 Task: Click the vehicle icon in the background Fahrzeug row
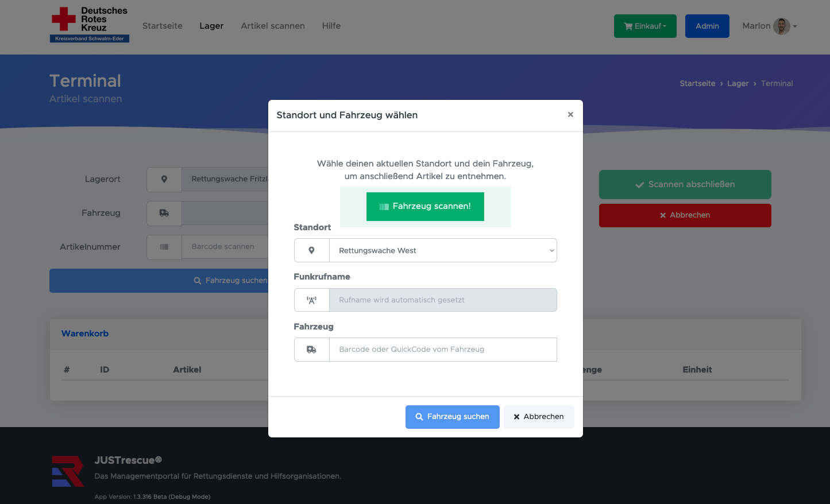pyautogui.click(x=164, y=213)
